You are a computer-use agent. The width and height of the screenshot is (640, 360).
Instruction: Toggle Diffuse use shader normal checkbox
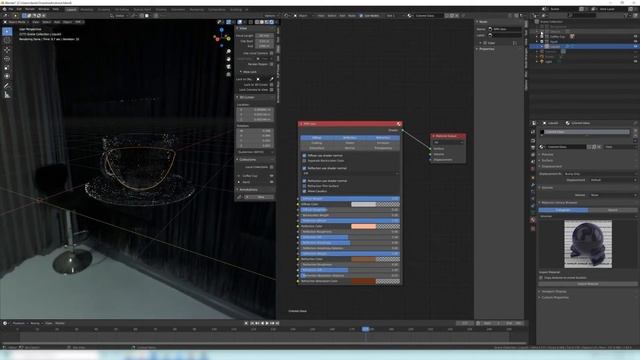click(x=304, y=156)
